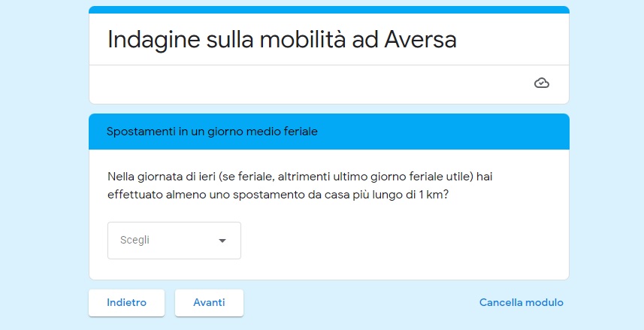Click the '1 km?' text in question
Screen dimensions: 644x330
[x=434, y=195]
